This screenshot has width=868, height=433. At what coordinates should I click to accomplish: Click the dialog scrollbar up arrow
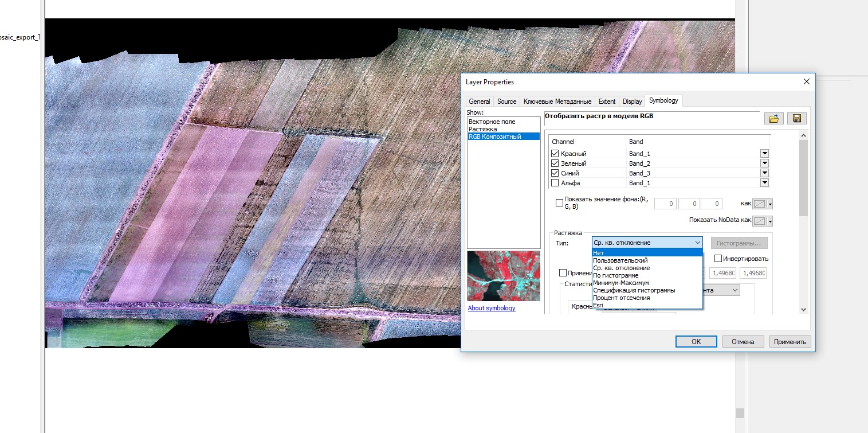(803, 135)
